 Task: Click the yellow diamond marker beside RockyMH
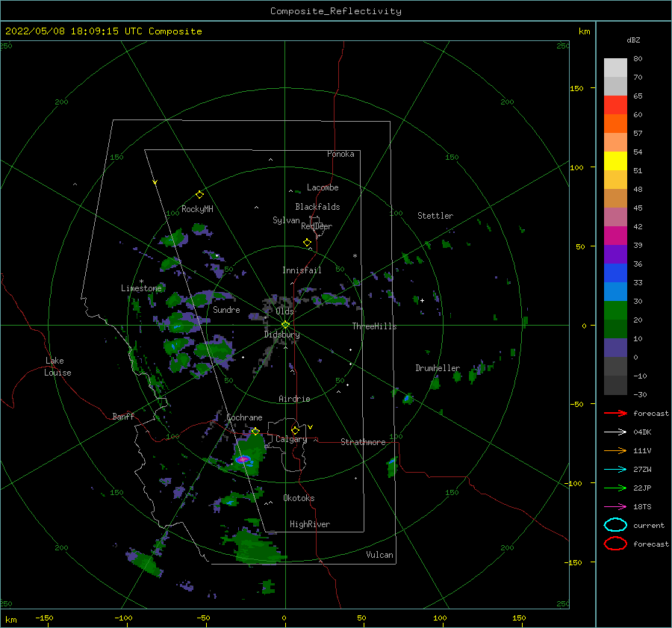coord(199,195)
